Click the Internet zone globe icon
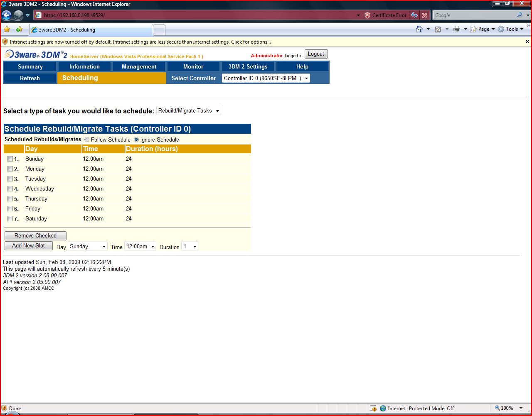532x416 pixels. 383,408
